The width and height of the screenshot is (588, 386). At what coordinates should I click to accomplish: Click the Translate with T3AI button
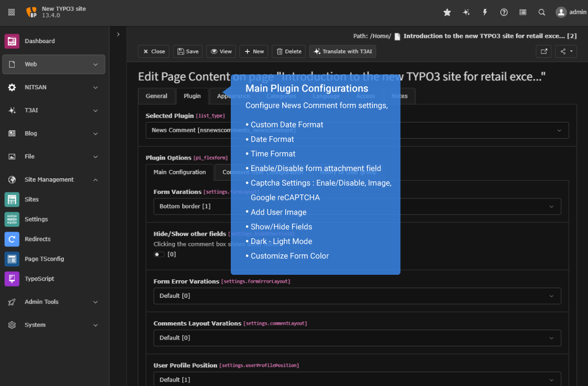[x=343, y=51]
